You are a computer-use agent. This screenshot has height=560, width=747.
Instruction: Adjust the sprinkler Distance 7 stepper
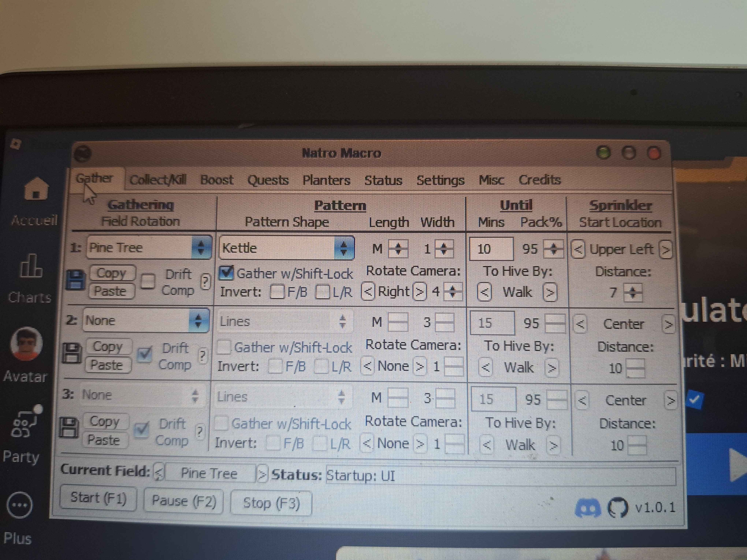633,292
